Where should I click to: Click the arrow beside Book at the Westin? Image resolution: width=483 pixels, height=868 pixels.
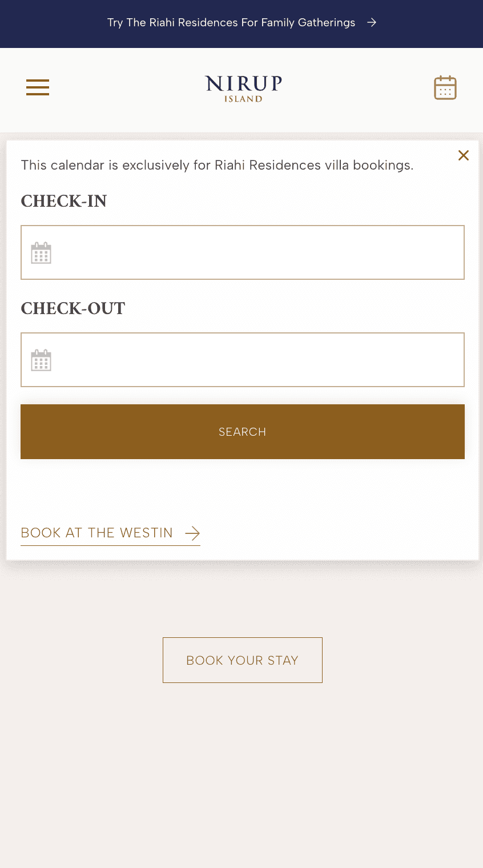192,533
